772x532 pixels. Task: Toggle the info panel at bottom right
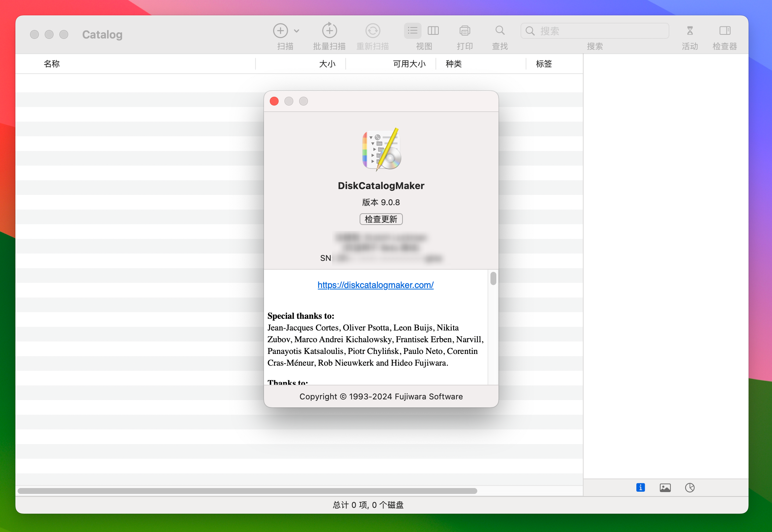click(640, 487)
